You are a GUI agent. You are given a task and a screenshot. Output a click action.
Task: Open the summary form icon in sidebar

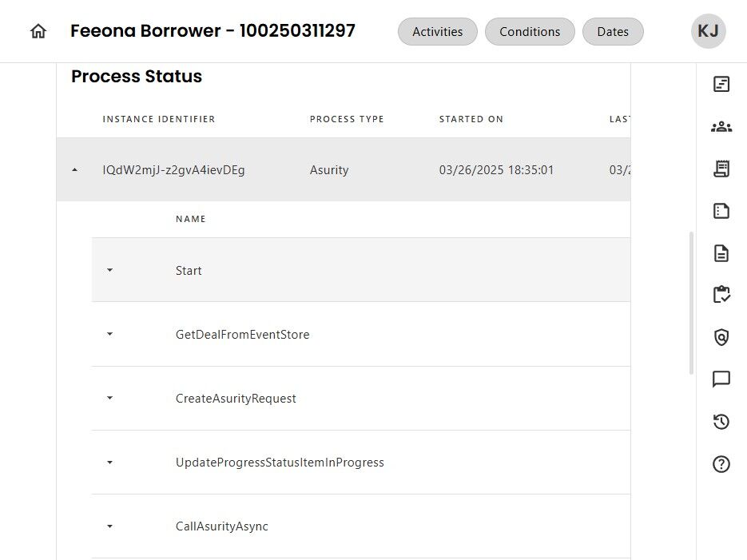point(721,85)
